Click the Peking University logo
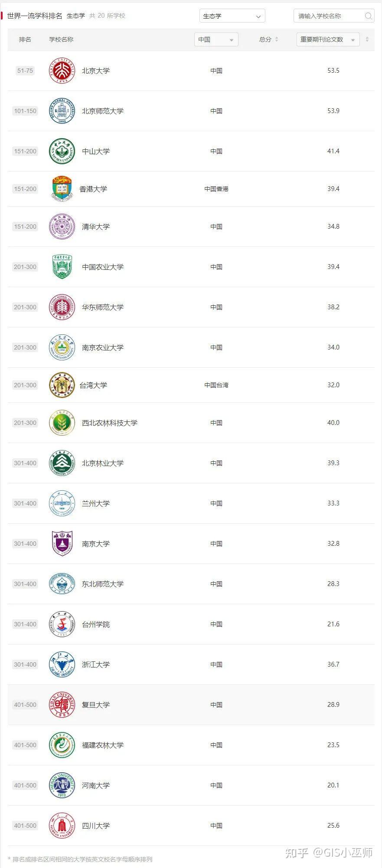The width and height of the screenshot is (382, 868). [62, 71]
